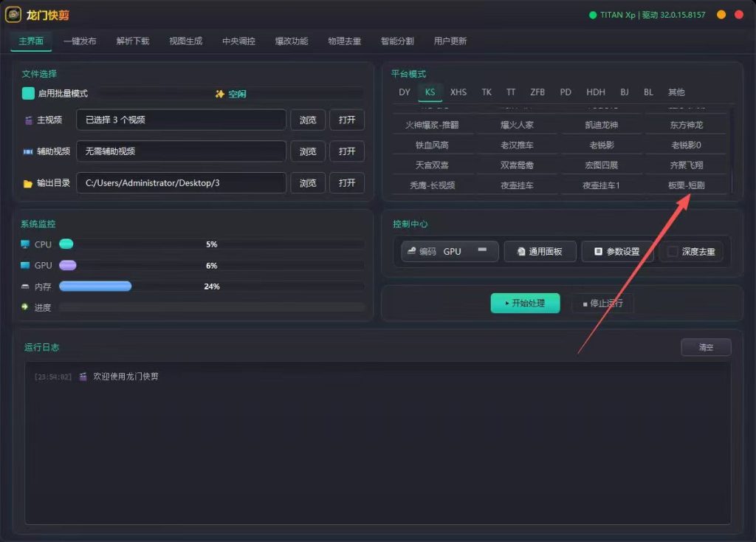Screen dimensions: 756x542
Task: Start processing with 开始处理
Action: coord(525,303)
